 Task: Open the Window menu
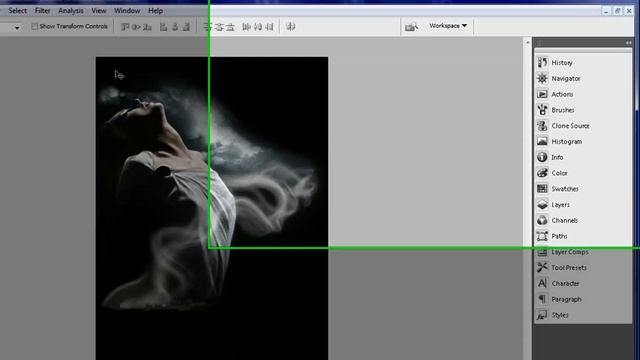(x=127, y=11)
